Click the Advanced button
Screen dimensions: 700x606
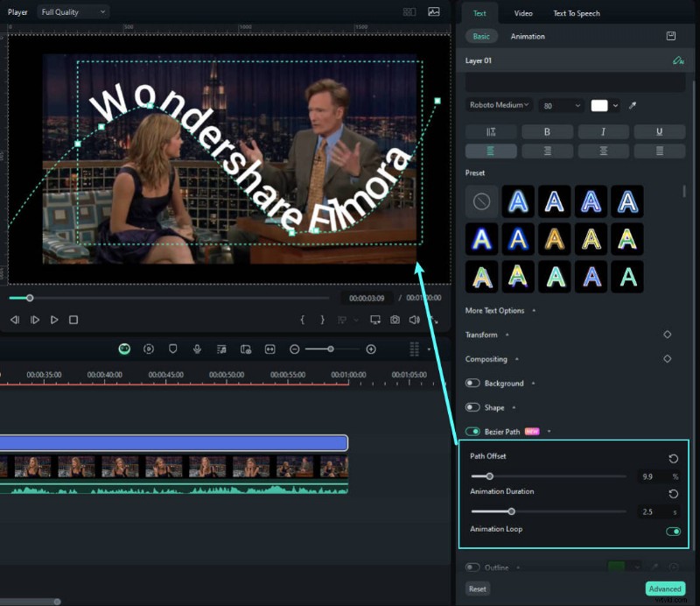click(x=665, y=588)
